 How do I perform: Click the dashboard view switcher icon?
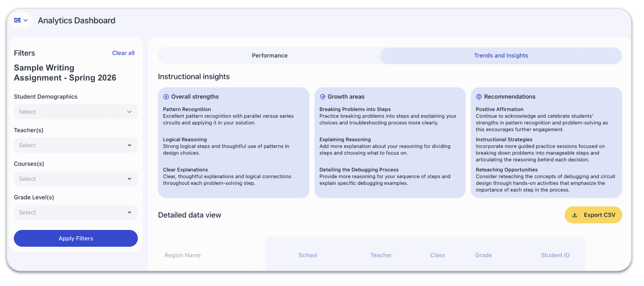click(x=21, y=20)
